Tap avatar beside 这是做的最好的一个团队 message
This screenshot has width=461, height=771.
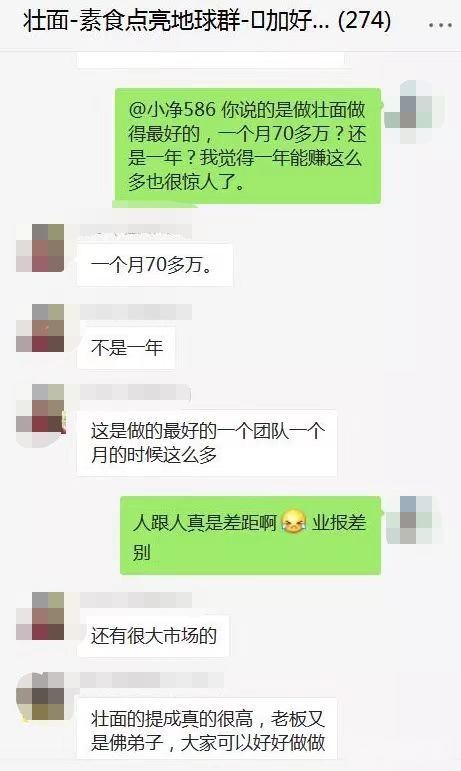click(x=40, y=408)
